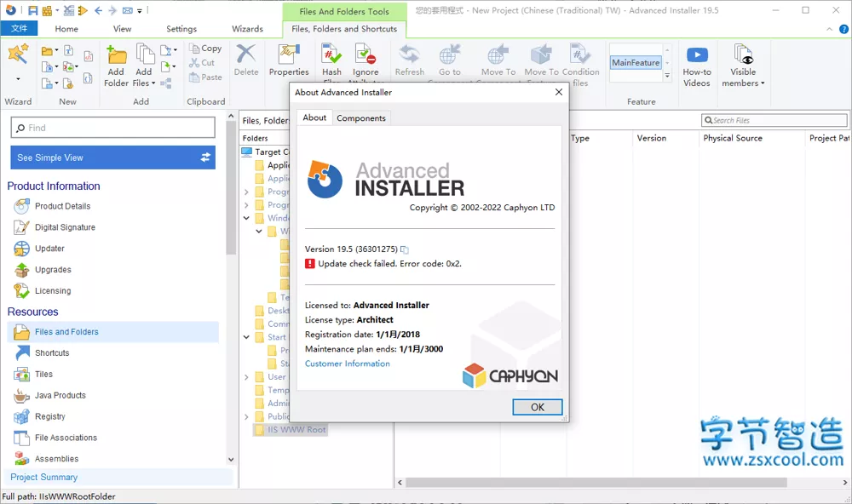
Task: Click the Back arrow in quick access toolbar
Action: 98,10
